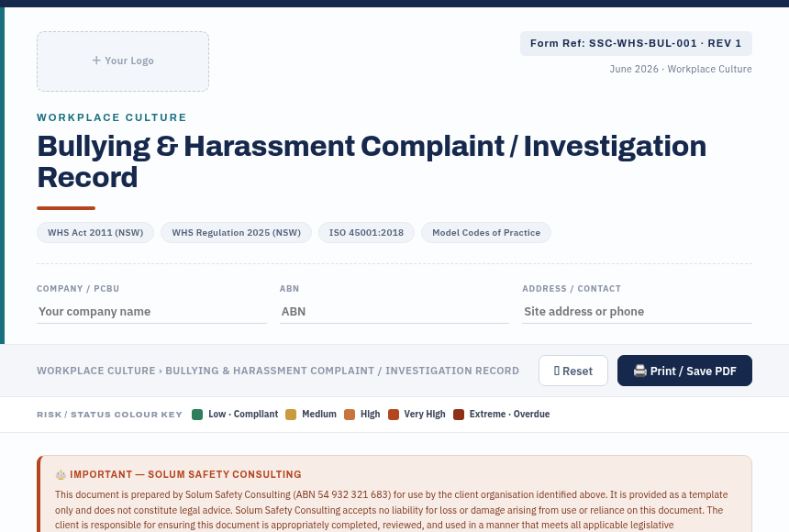Image resolution: width=789 pixels, height=532 pixels.
Task: Click the printer icon on Print button
Action: click(x=640, y=371)
